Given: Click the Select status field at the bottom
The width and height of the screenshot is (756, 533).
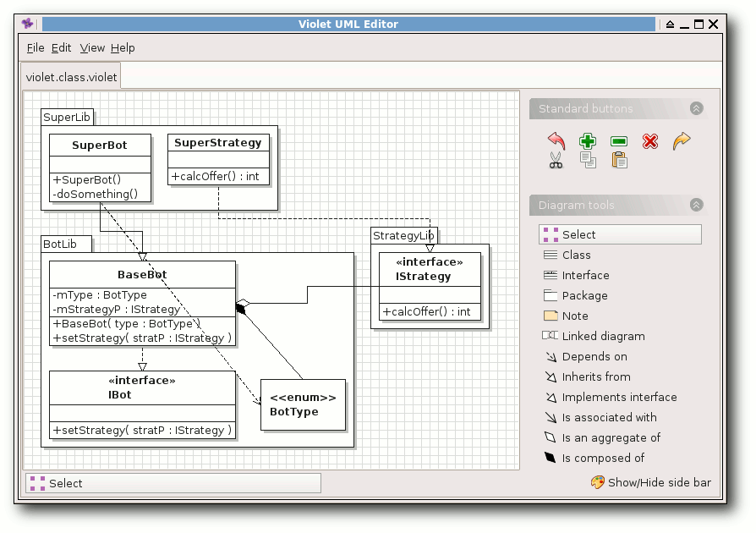Looking at the screenshot, I should (173, 483).
